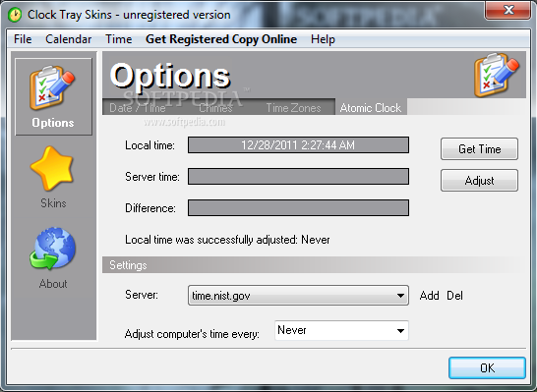This screenshot has width=537, height=392.
Task: Click the Adjust button
Action: click(480, 180)
